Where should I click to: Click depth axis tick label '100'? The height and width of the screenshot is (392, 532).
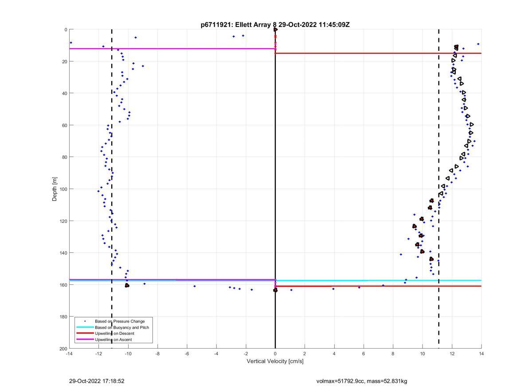tap(63, 189)
